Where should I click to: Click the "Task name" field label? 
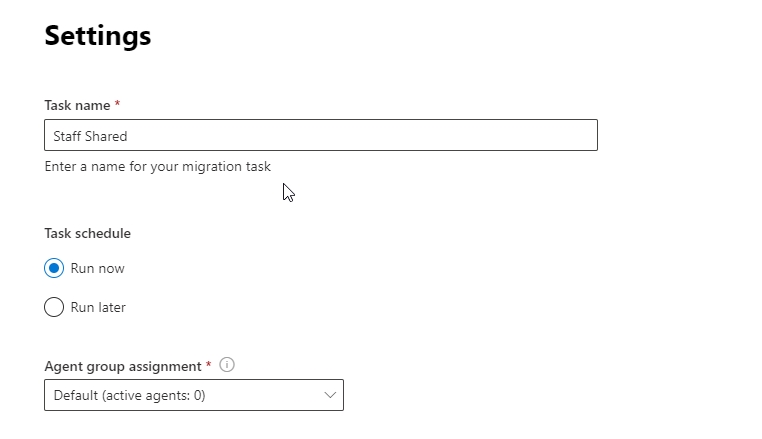[78, 105]
